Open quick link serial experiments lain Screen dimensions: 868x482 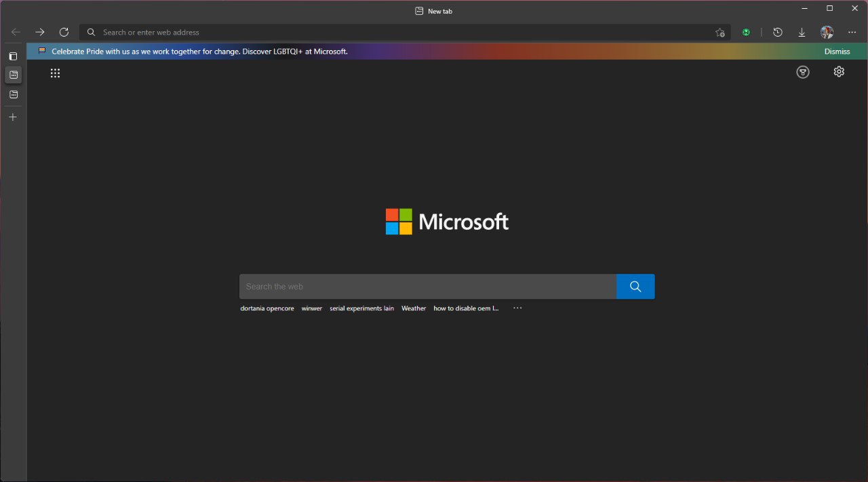[x=361, y=308]
